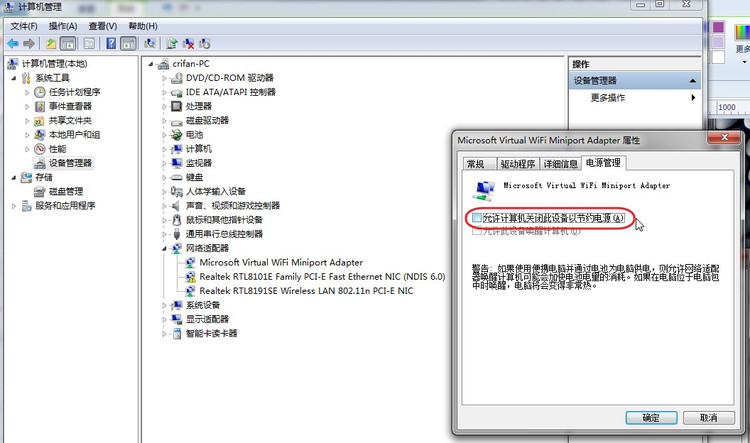750x443 pixels.
Task: Close the Miniport Adapter properties dialog
Action: (724, 137)
